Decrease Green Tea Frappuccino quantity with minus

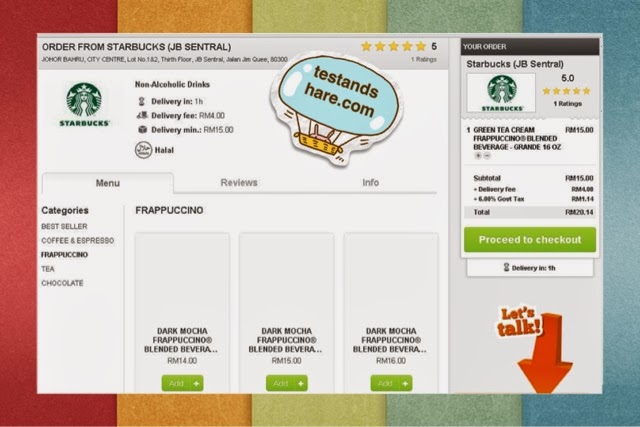(x=487, y=156)
